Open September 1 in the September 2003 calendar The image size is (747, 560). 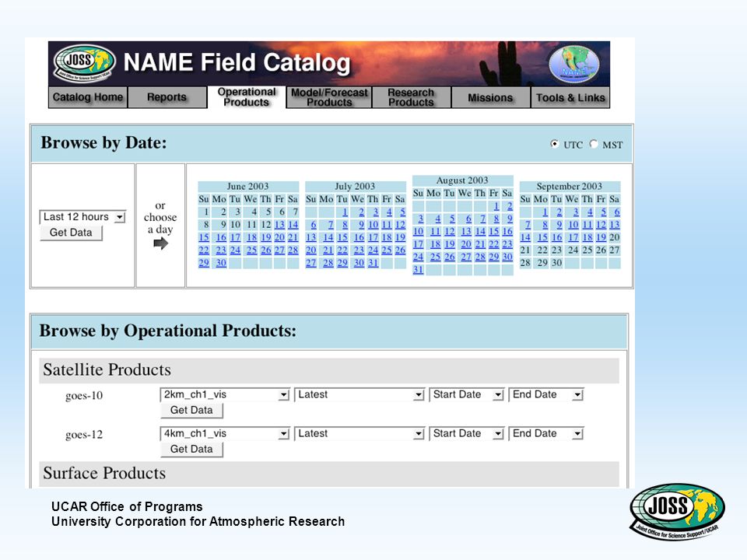[545, 212]
